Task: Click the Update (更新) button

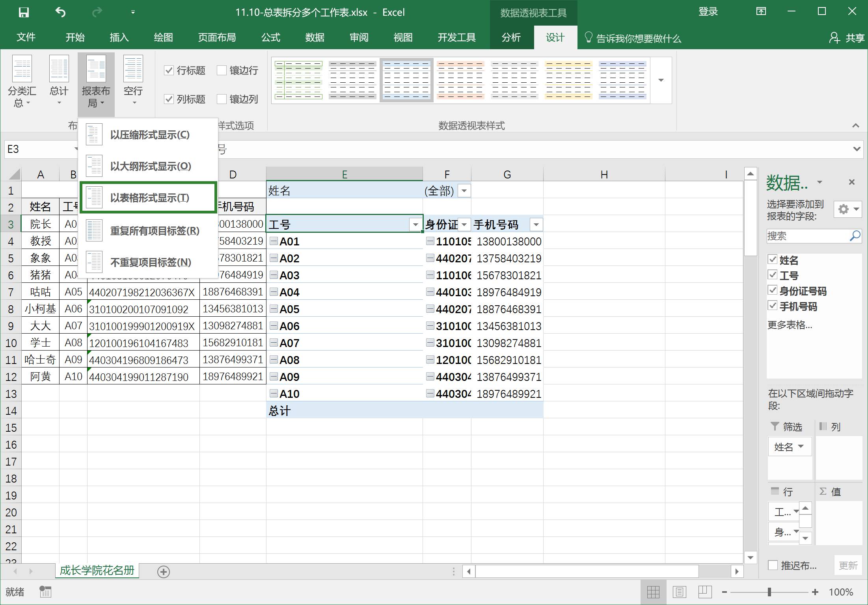Action: coord(848,566)
